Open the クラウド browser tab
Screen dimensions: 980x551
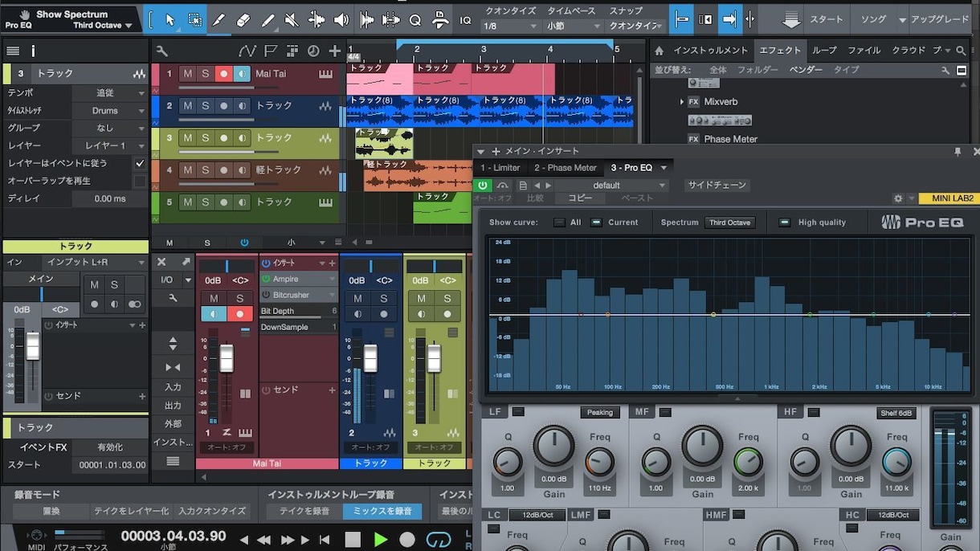click(x=909, y=50)
